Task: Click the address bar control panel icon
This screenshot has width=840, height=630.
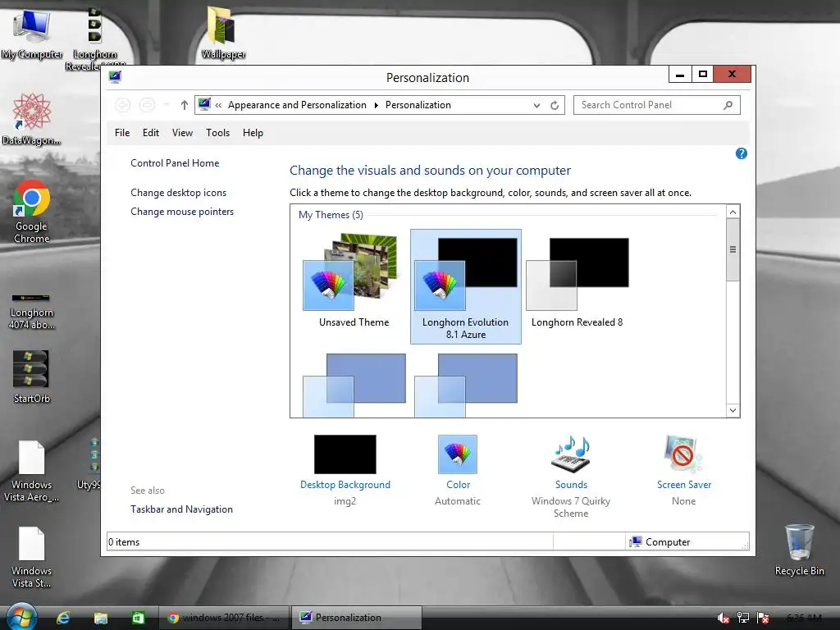Action: tap(204, 104)
